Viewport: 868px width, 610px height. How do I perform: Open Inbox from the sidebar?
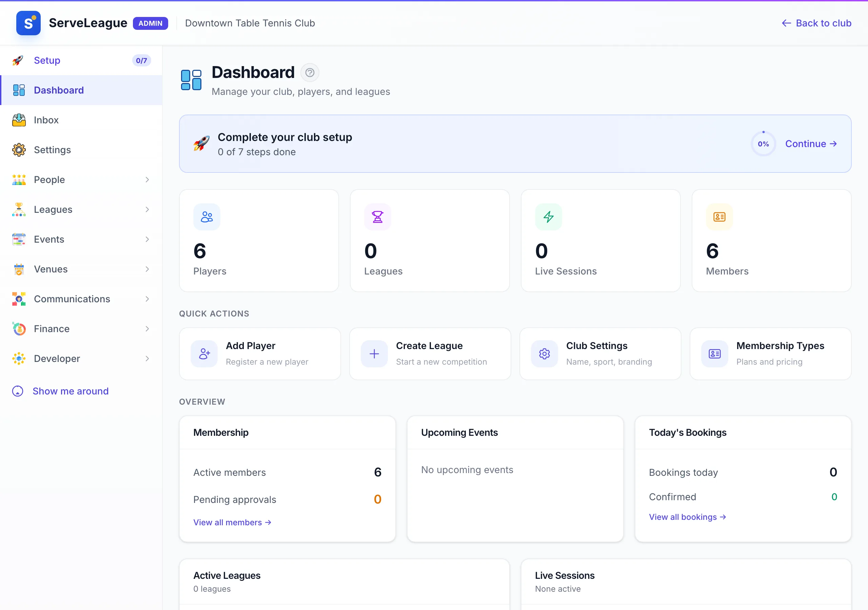click(x=81, y=120)
